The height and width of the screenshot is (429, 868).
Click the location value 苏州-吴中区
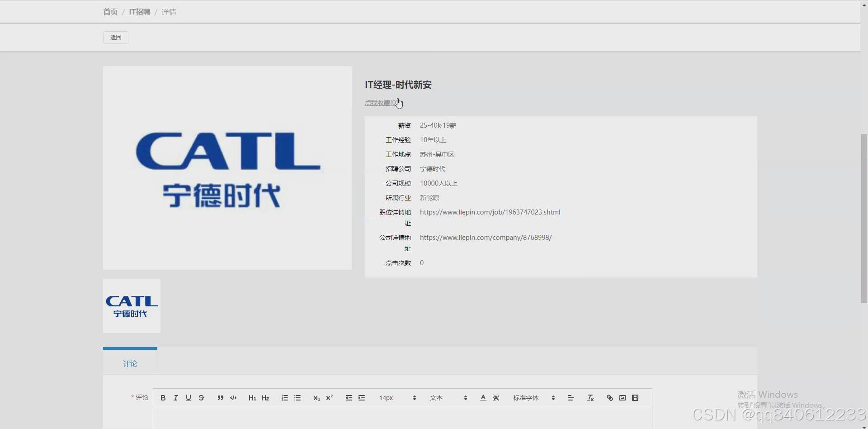point(437,154)
